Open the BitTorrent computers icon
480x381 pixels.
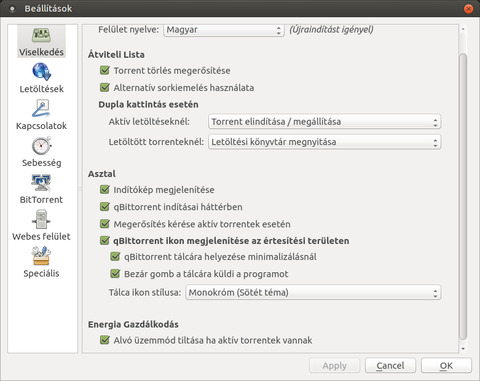point(41,183)
